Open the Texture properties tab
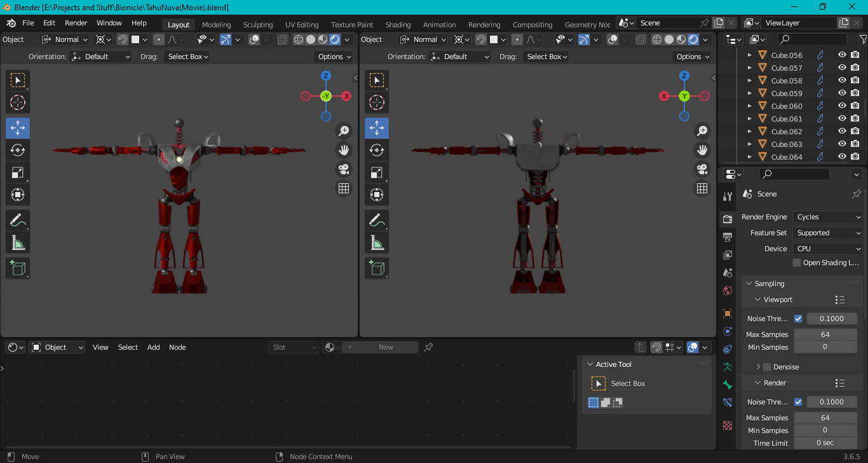Viewport: 868px width, 463px height. coord(728,425)
